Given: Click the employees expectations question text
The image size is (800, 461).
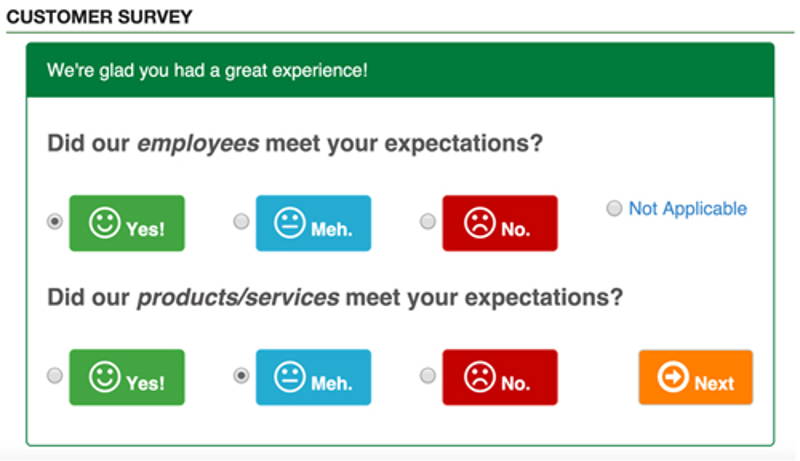Looking at the screenshot, I should coord(295,143).
